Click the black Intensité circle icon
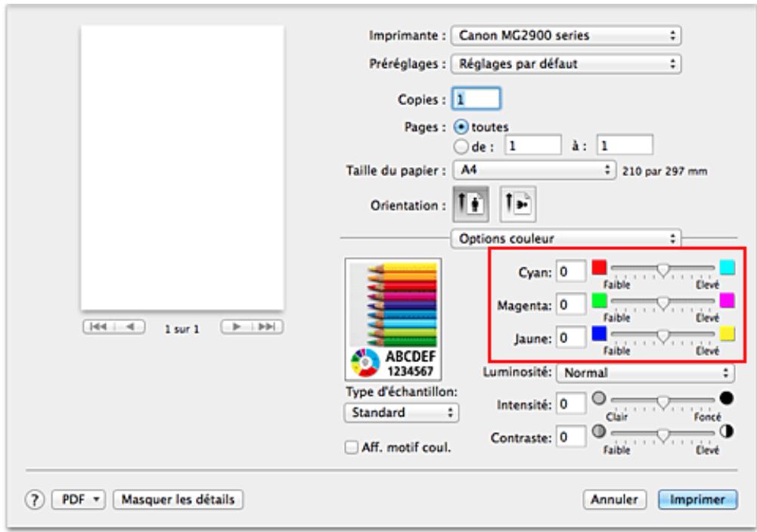 [727, 398]
